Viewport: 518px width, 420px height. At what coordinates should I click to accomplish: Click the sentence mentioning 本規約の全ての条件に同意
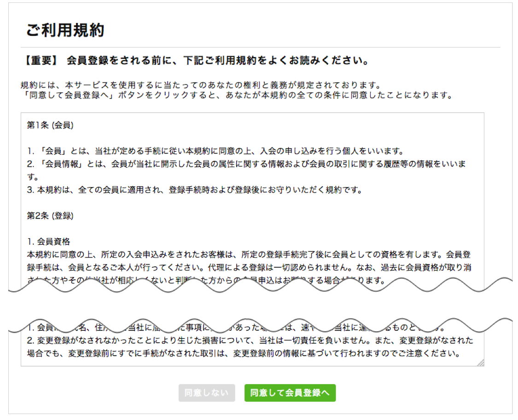pyautogui.click(x=230, y=92)
